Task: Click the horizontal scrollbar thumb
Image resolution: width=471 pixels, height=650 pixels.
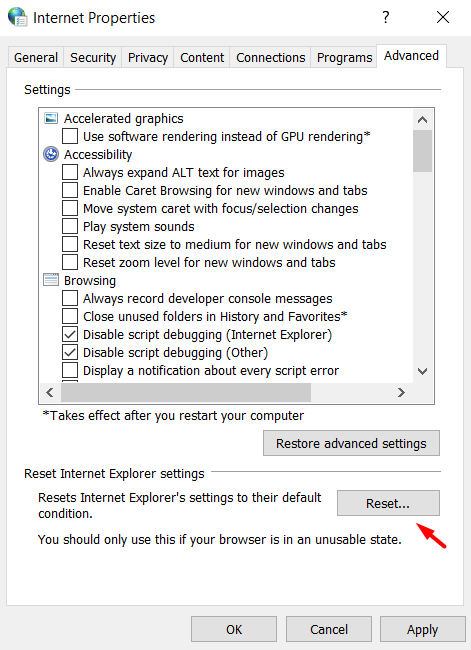Action: tap(186, 392)
